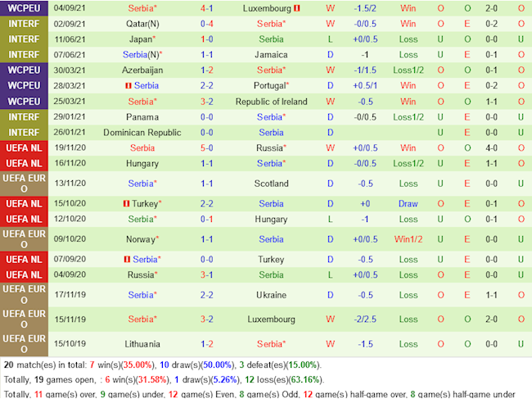Open WCPEU league tag for 04/09/21 match
The height and width of the screenshot is (399, 532).
pos(24,8)
